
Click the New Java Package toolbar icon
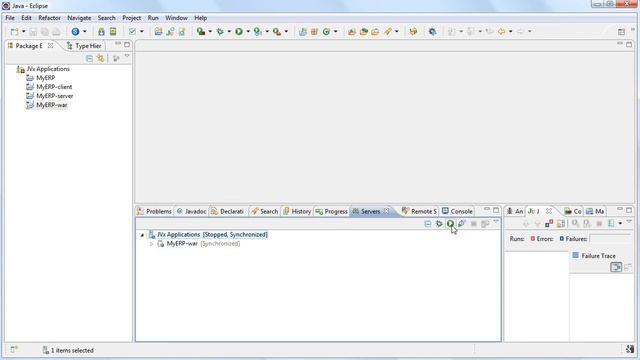point(314,31)
